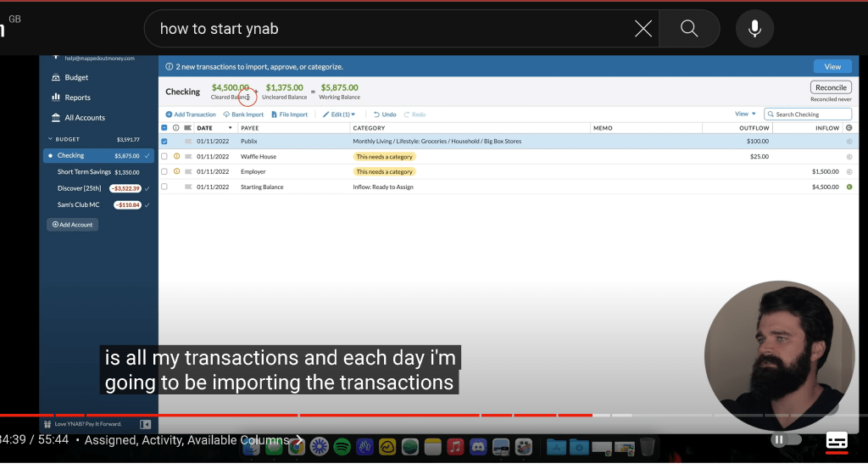This screenshot has height=469, width=868.
Task: Click the Redo toolbar item
Action: 415,114
